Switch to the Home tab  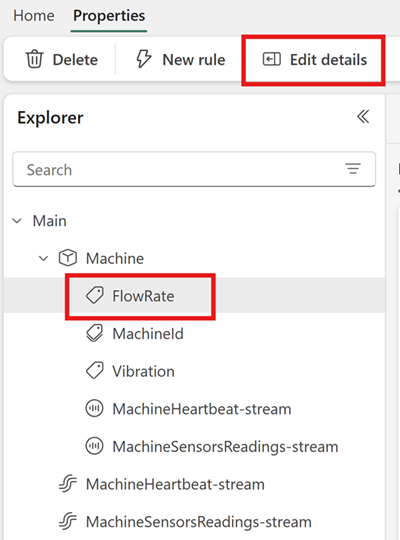[34, 16]
